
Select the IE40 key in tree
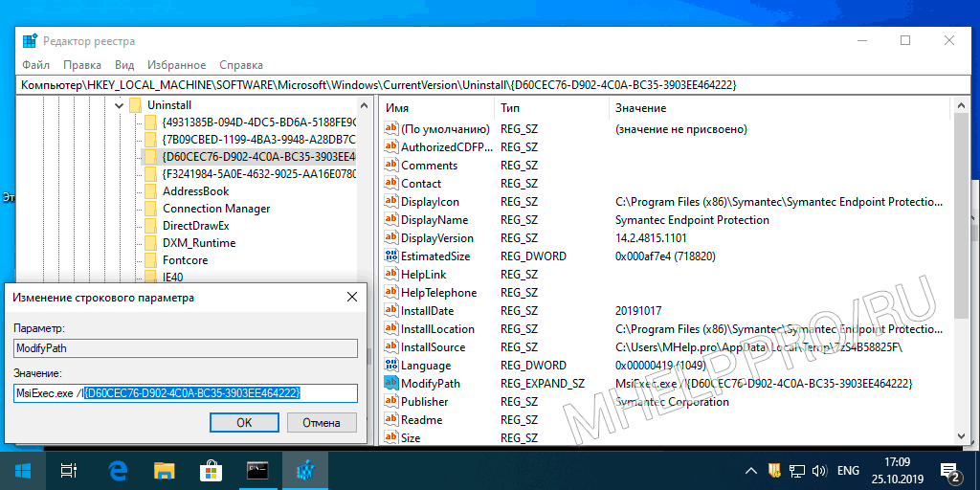click(172, 277)
